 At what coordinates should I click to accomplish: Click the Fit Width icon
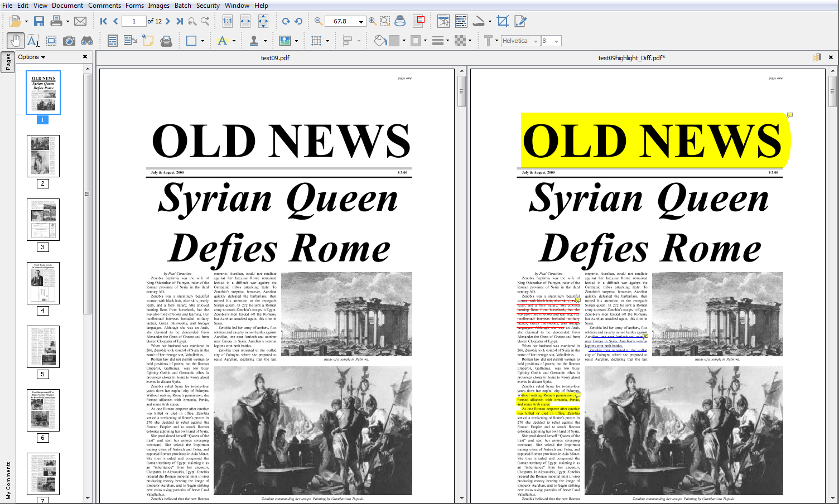coord(245,21)
